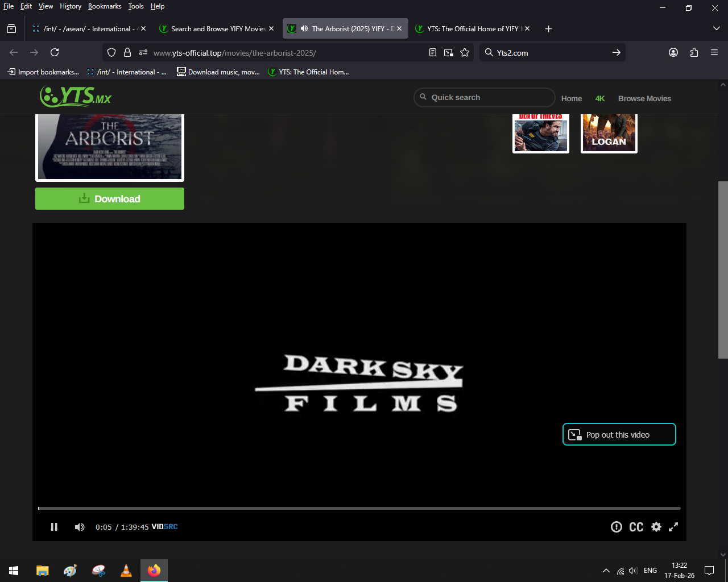Screen dimensions: 728x582
Task: Switch input language from ENG
Action: 651,571
